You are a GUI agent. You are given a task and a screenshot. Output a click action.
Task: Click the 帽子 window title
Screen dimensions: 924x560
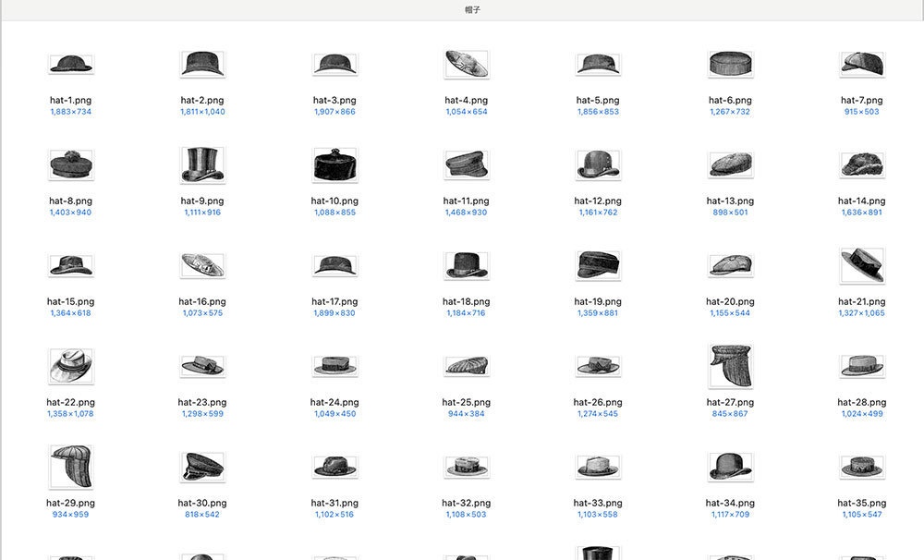[472, 10]
